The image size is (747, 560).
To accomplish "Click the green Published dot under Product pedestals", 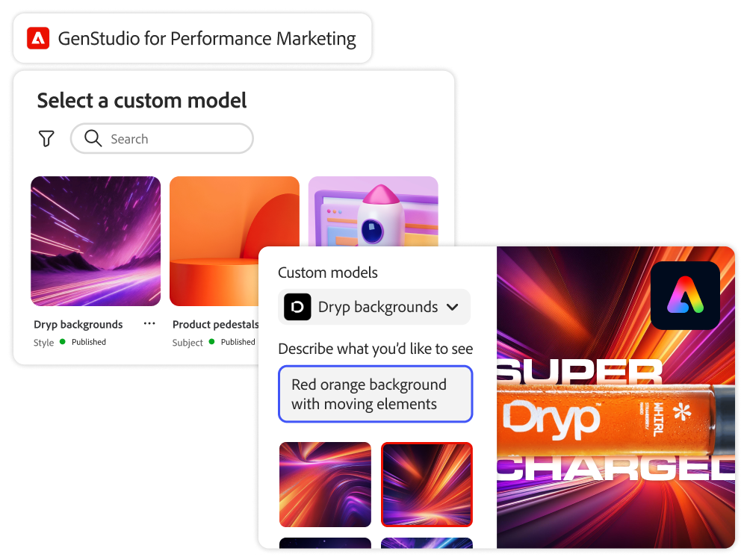I will coord(211,342).
